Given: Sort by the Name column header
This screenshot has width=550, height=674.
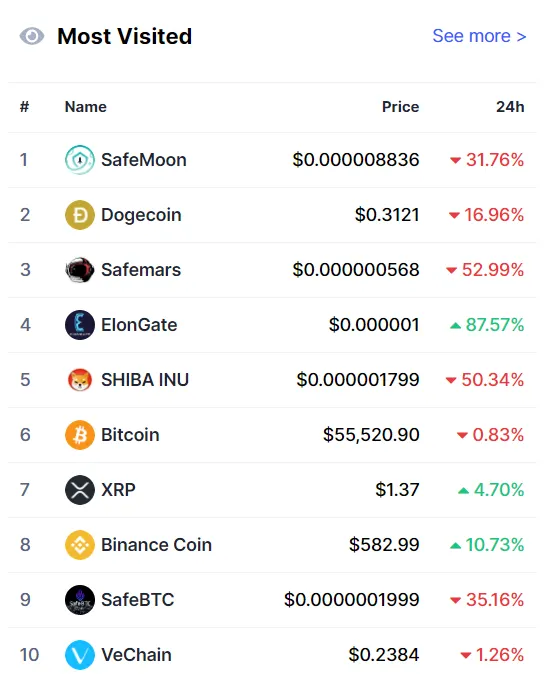Looking at the screenshot, I should coord(86,107).
